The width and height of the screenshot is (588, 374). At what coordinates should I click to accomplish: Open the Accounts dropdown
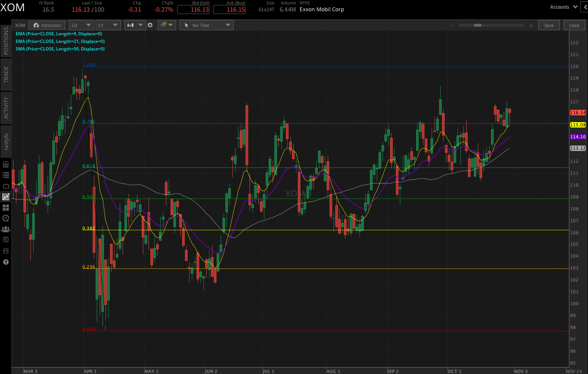563,7
